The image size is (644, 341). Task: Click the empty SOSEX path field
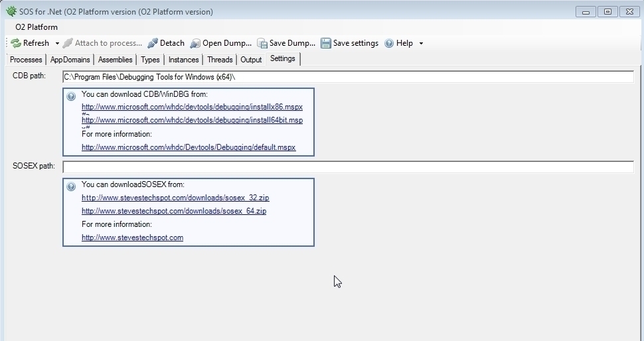348,167
